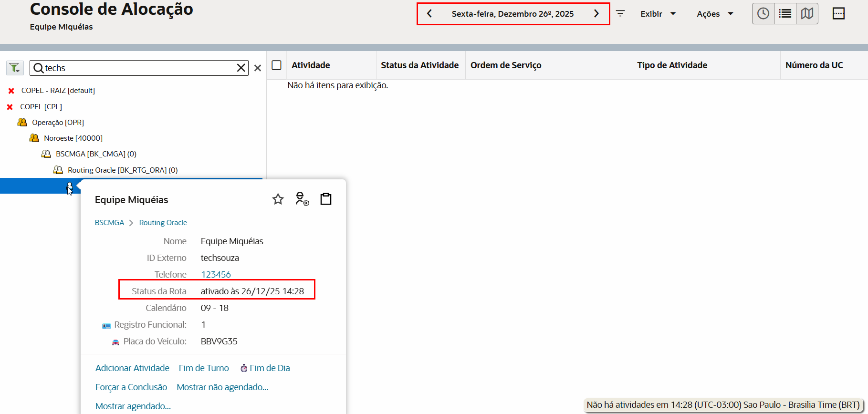The width and height of the screenshot is (868, 414).
Task: Open the Ações dropdown menu
Action: [x=714, y=14]
